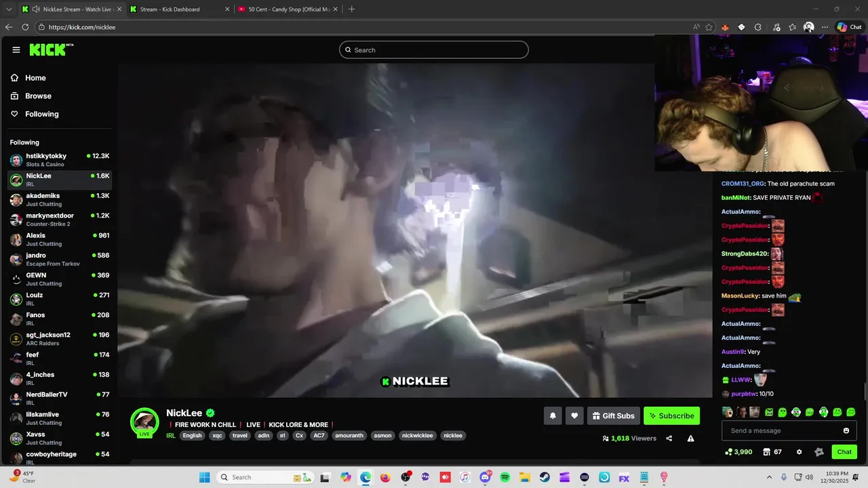868x488 pixels.
Task: Open the weather widget showing 45°F
Action: 22,476
